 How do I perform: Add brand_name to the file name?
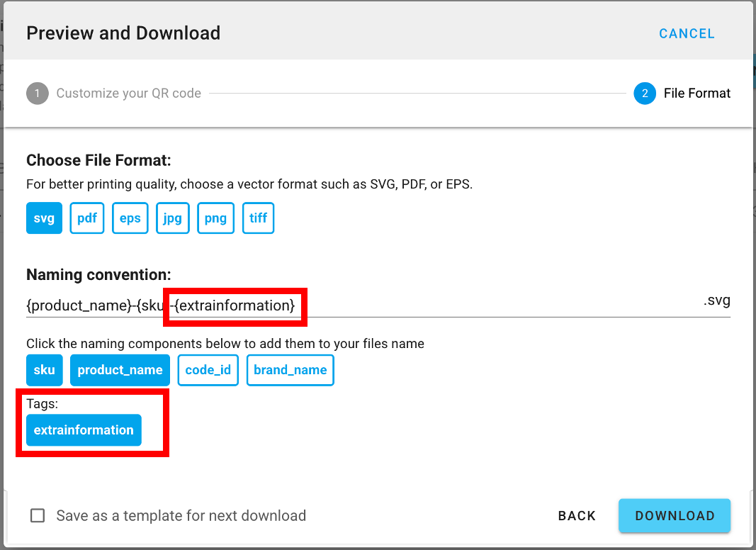pyautogui.click(x=290, y=370)
